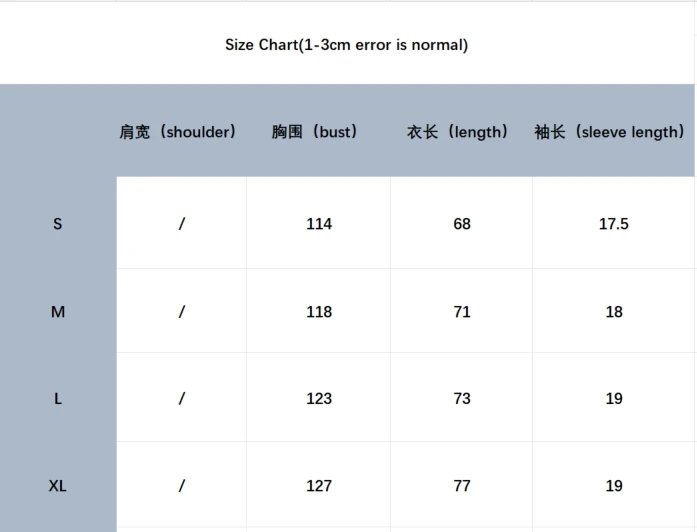Click the shoulder slash in S row
The width and height of the screenshot is (697, 532).
click(181, 224)
